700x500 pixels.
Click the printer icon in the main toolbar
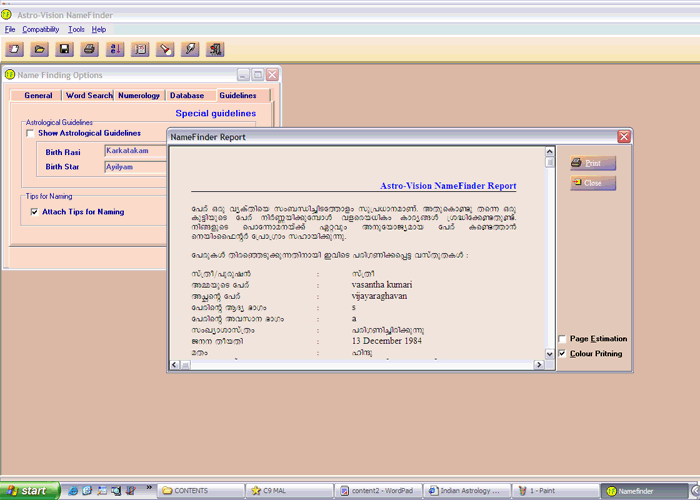tap(89, 49)
